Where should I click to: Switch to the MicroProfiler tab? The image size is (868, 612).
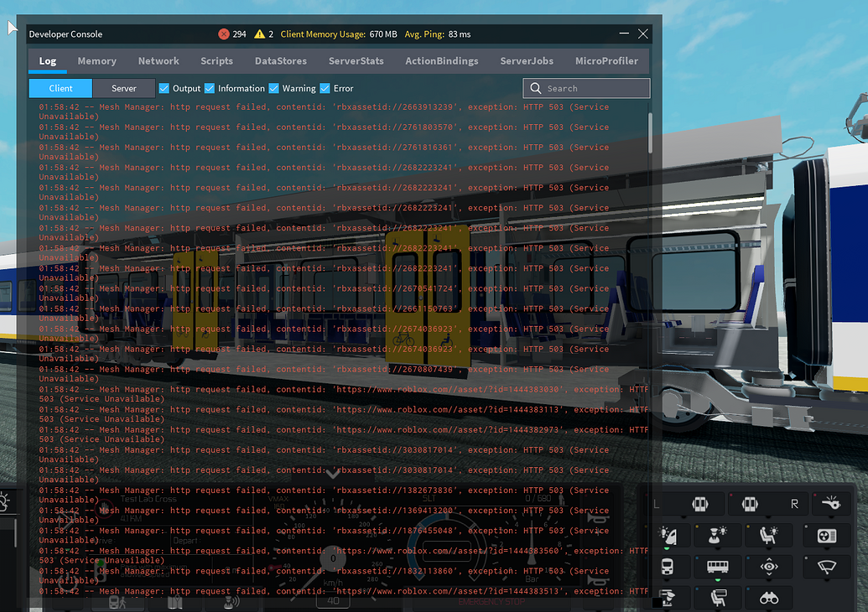(x=606, y=61)
